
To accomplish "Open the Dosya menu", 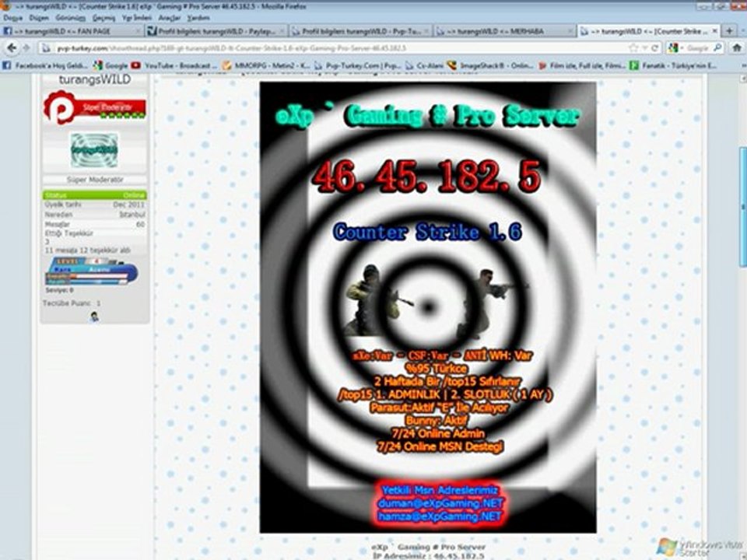I will [x=13, y=18].
